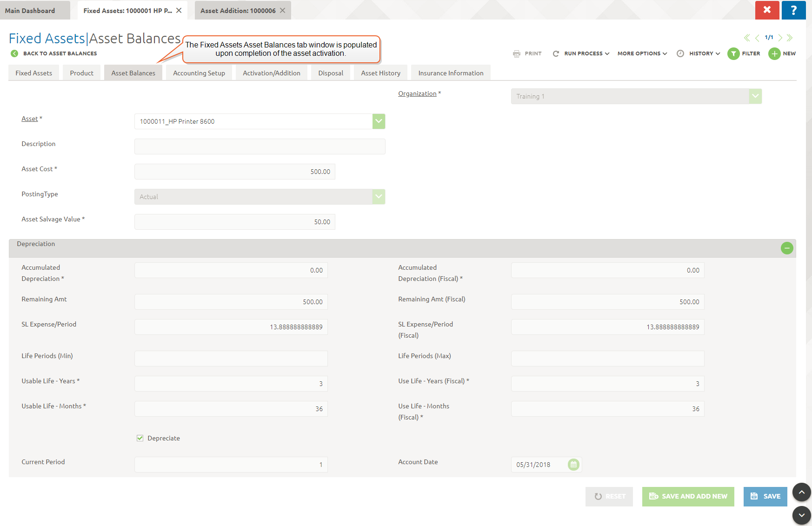Close the Asset Addition: 1000006 tab
The image size is (812, 526).
click(282, 10)
